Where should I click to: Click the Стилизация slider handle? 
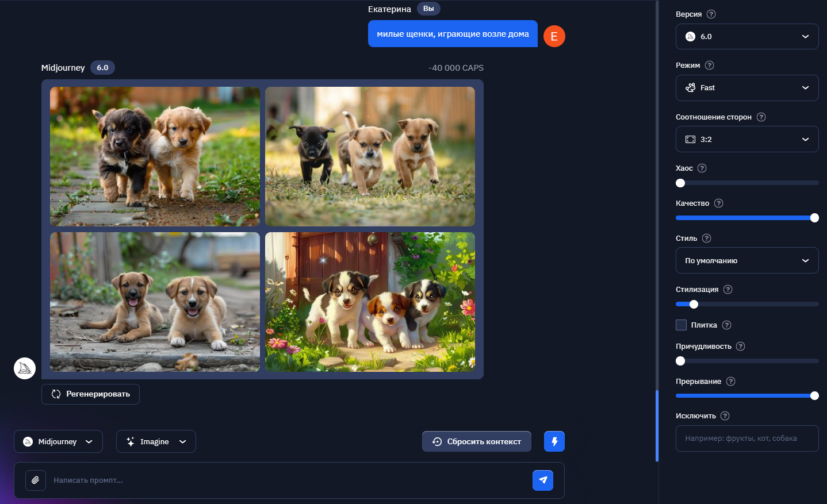click(x=694, y=304)
